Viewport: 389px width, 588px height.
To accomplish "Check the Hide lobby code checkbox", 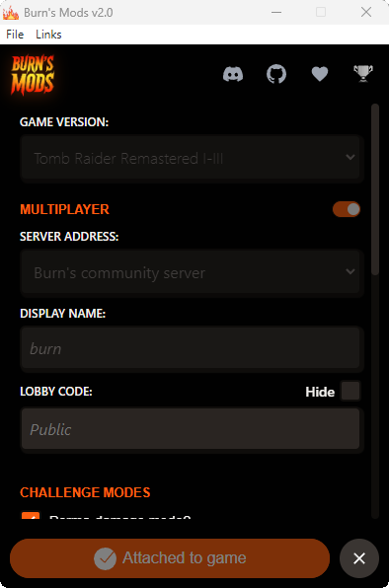I will coord(350,391).
